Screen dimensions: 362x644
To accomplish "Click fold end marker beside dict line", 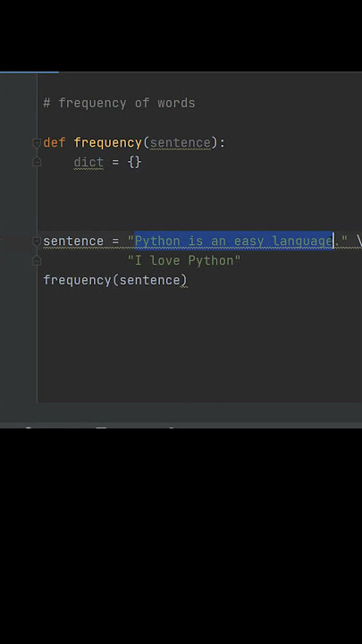I will click(37, 162).
